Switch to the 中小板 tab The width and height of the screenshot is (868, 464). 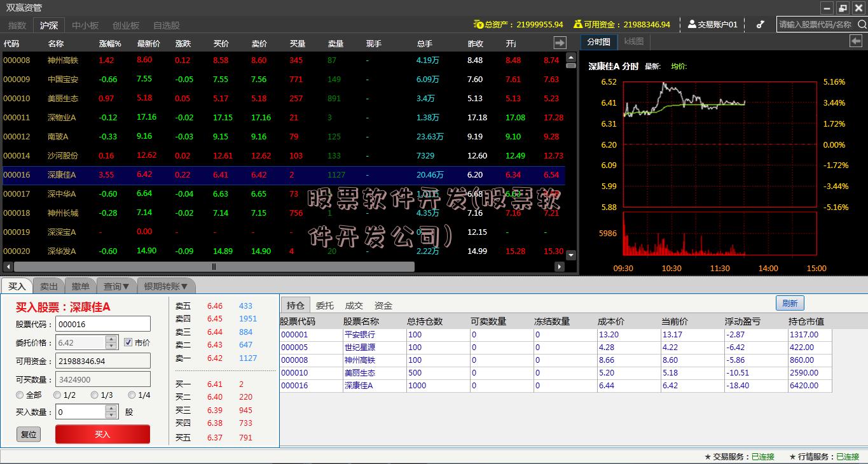click(x=85, y=25)
